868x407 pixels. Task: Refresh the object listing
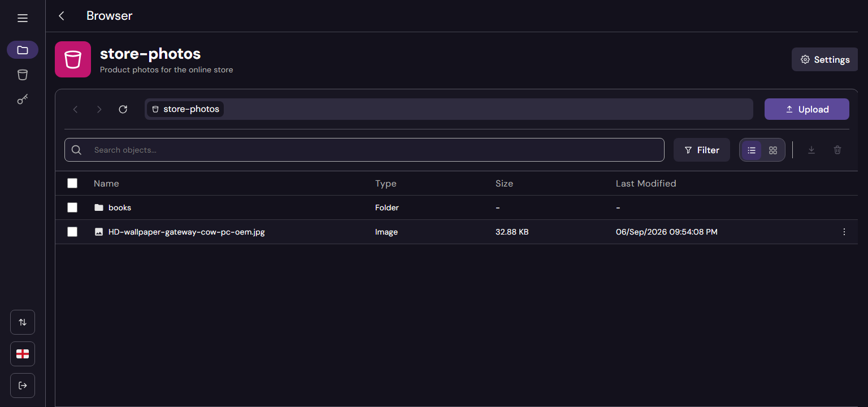(123, 109)
